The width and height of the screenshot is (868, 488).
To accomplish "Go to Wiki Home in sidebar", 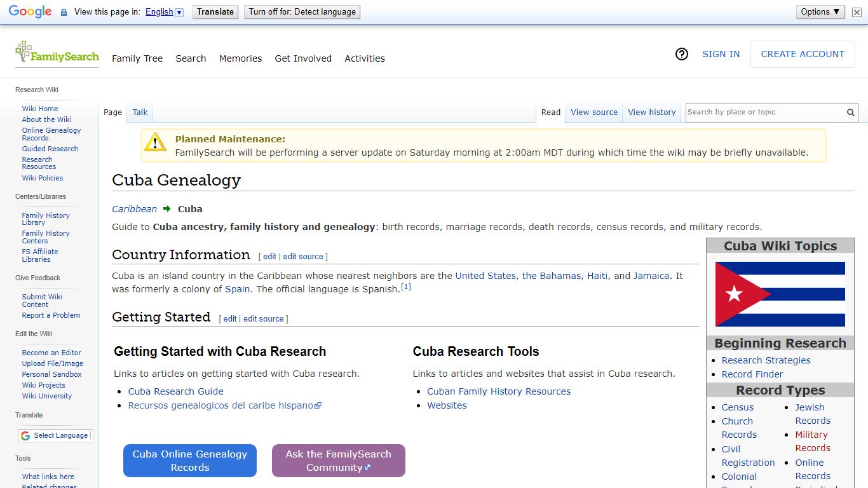I will click(x=40, y=109).
